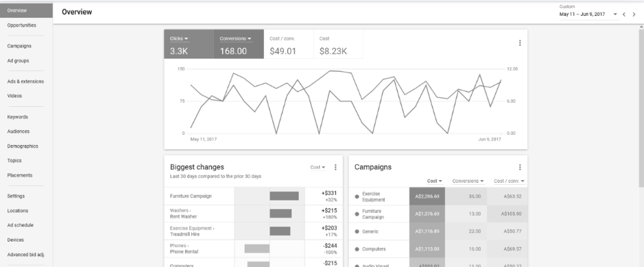Open the Clicks metric dropdown
644x267 pixels.
tap(179, 38)
